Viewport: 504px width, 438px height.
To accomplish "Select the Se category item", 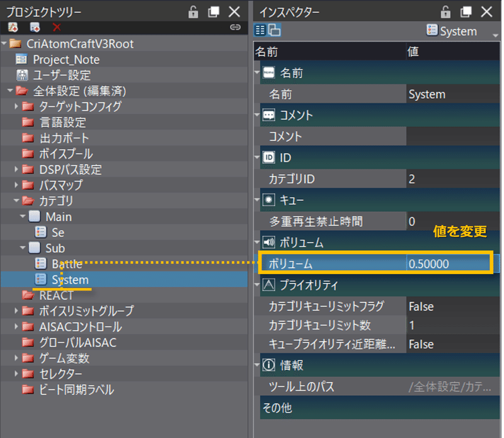I will [x=58, y=233].
